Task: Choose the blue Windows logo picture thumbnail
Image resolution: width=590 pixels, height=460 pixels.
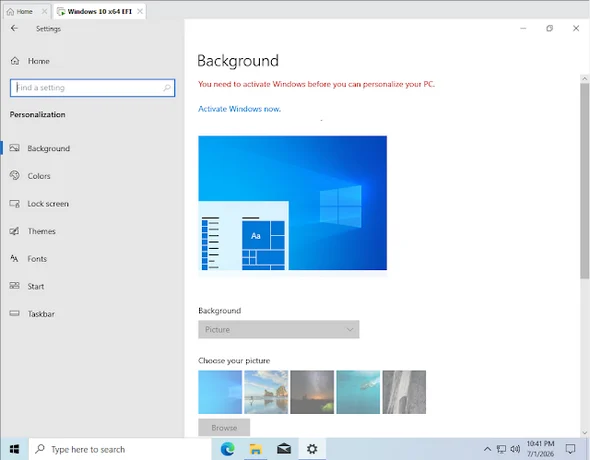Action: [220, 392]
